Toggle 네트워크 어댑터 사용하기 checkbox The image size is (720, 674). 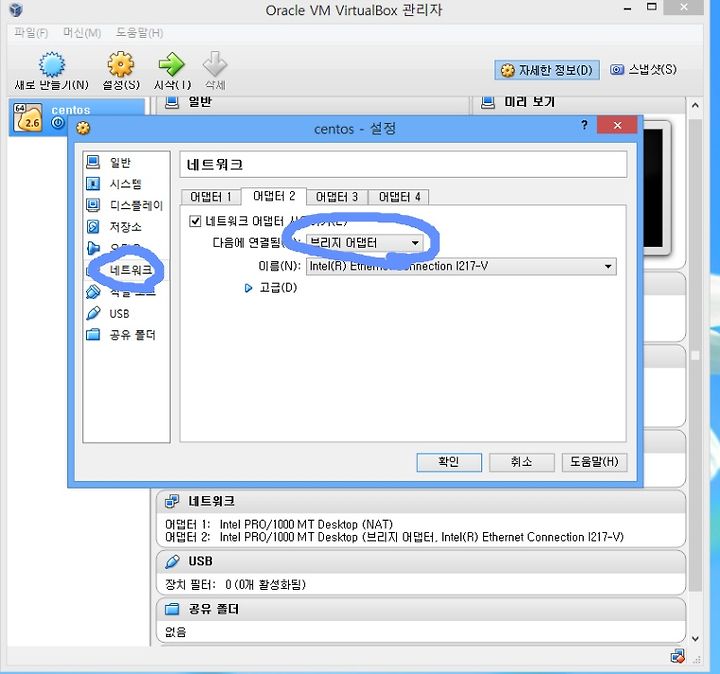pos(195,221)
